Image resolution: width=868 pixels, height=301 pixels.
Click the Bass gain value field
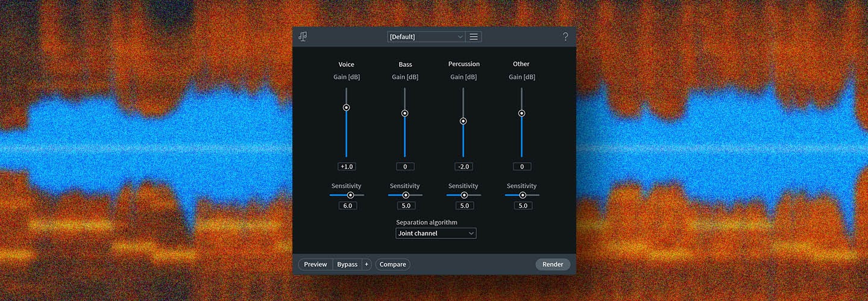(405, 167)
